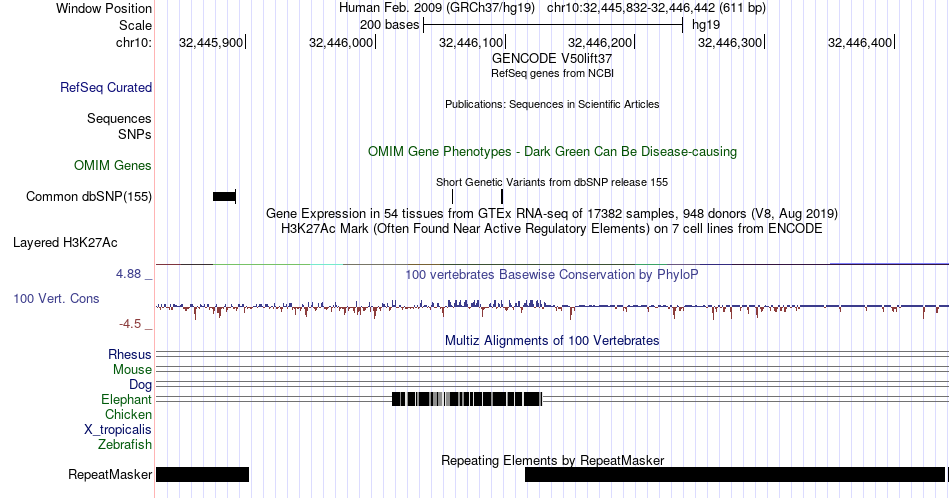This screenshot has height=498, width=950.
Task: Open the RefSeq Curated track label
Action: point(106,87)
